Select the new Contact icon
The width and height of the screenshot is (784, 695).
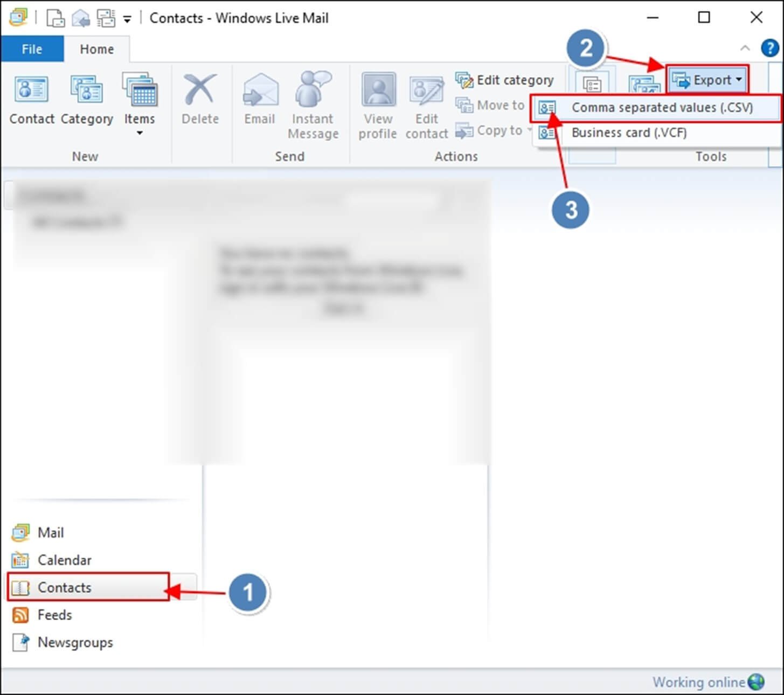click(x=31, y=100)
